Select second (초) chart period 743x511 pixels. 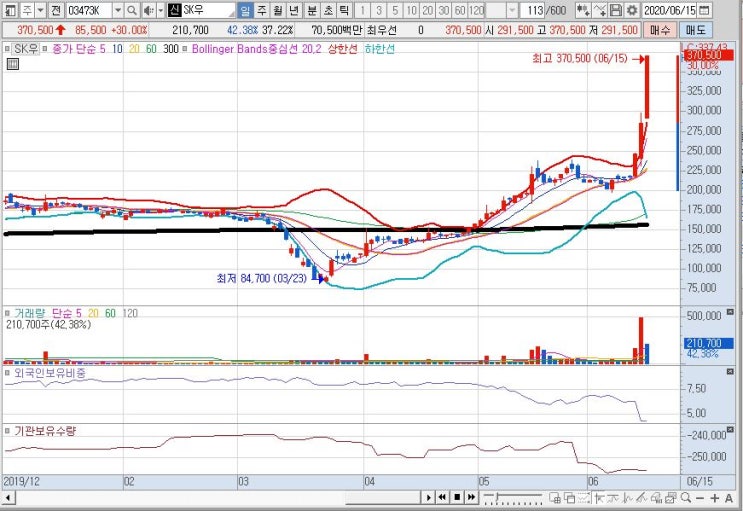[328, 10]
